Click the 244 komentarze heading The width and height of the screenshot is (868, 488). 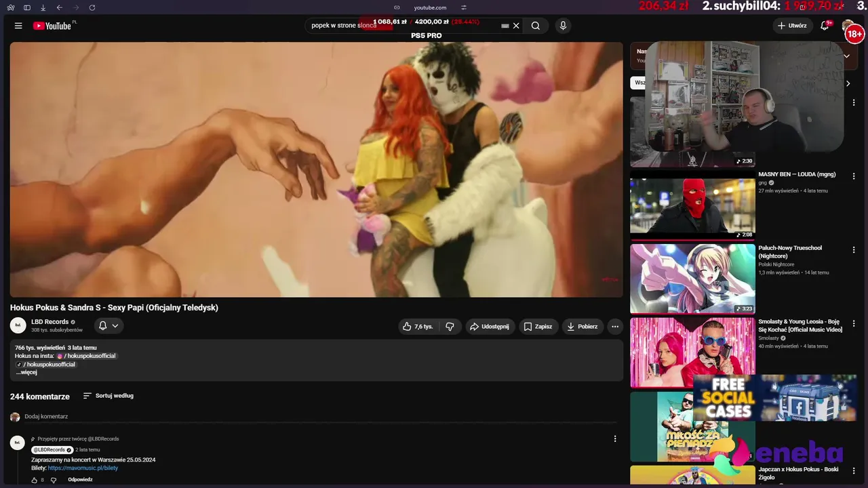click(40, 396)
